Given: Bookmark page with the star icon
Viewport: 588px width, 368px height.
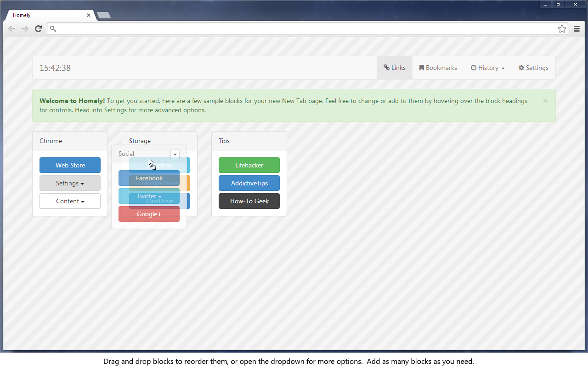Looking at the screenshot, I should pos(562,29).
